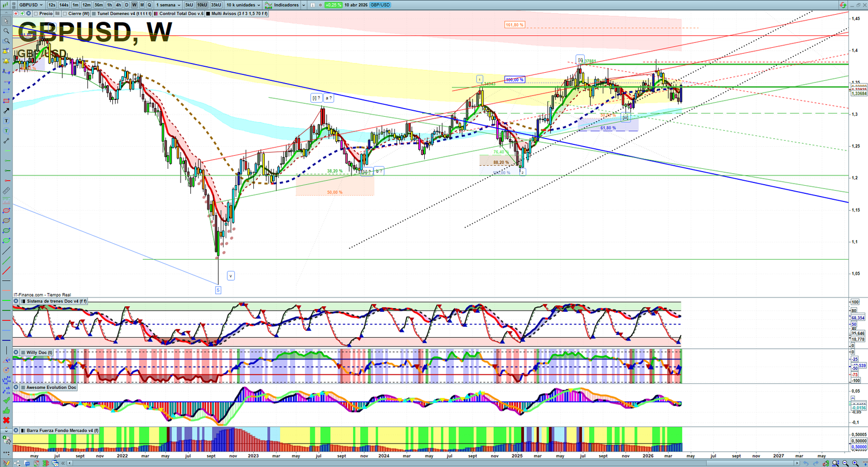Remove the Barra Fuerza Fondo Mercado panel
This screenshot has width=868, height=467.
(16, 431)
